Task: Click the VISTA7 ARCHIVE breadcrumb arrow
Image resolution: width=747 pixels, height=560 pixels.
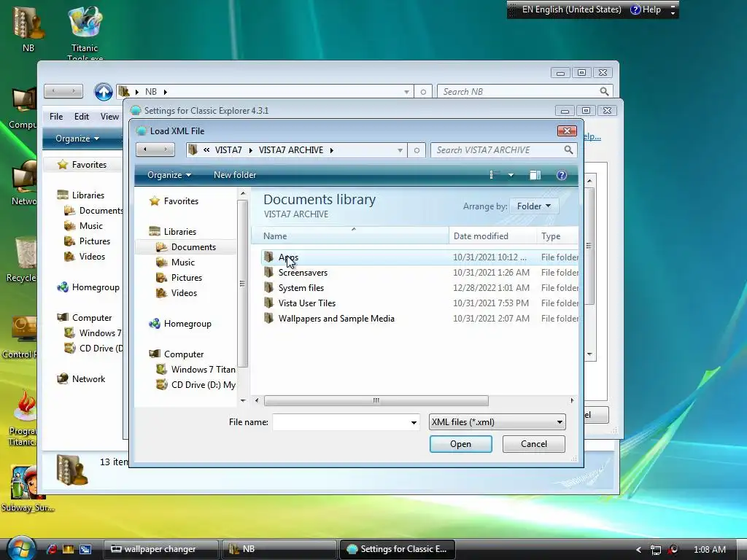Action: coord(332,150)
